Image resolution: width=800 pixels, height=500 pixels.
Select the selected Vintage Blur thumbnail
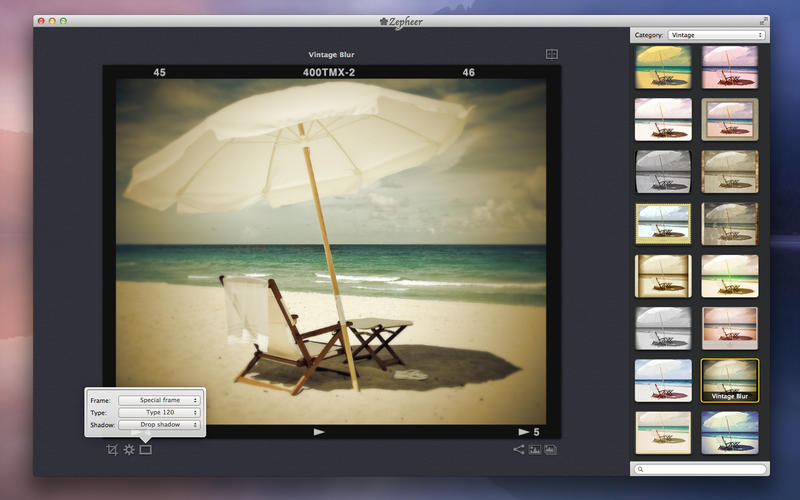click(730, 381)
